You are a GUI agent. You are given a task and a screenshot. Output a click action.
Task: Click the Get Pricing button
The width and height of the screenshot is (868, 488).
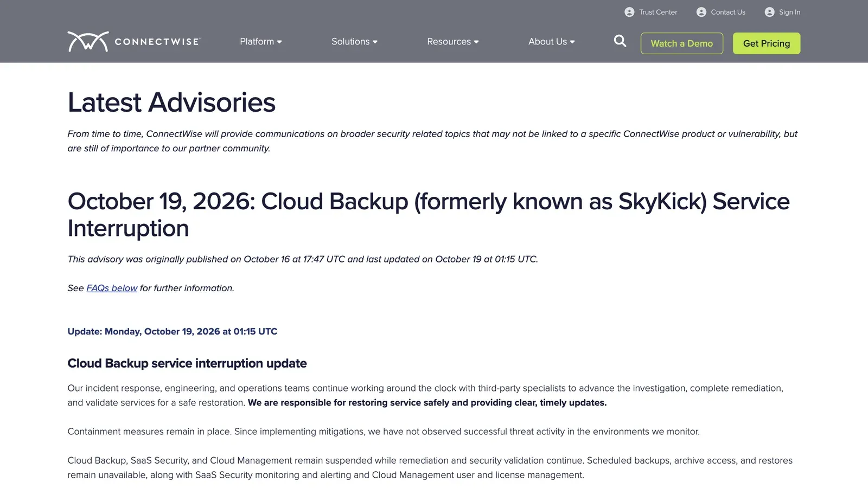[x=767, y=43]
